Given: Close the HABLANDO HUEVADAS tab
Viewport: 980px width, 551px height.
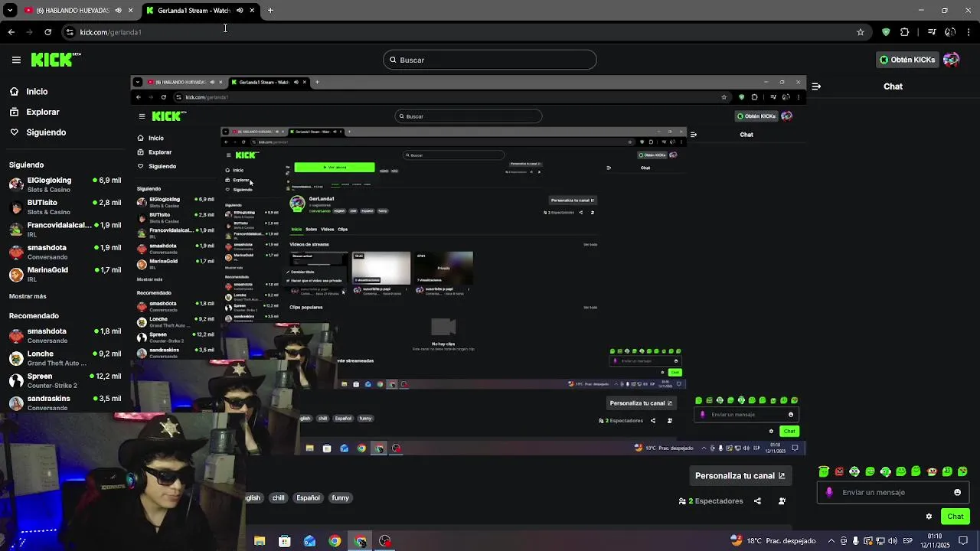Looking at the screenshot, I should 130,11.
